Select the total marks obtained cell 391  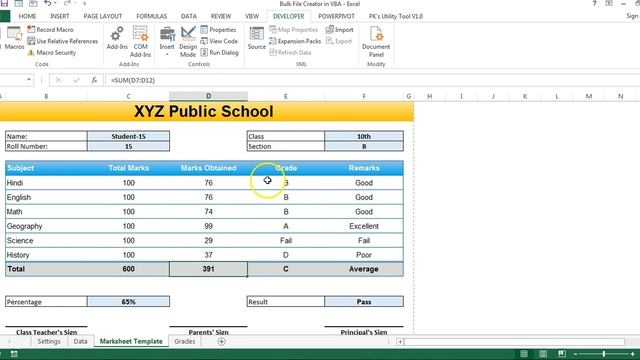pos(209,269)
